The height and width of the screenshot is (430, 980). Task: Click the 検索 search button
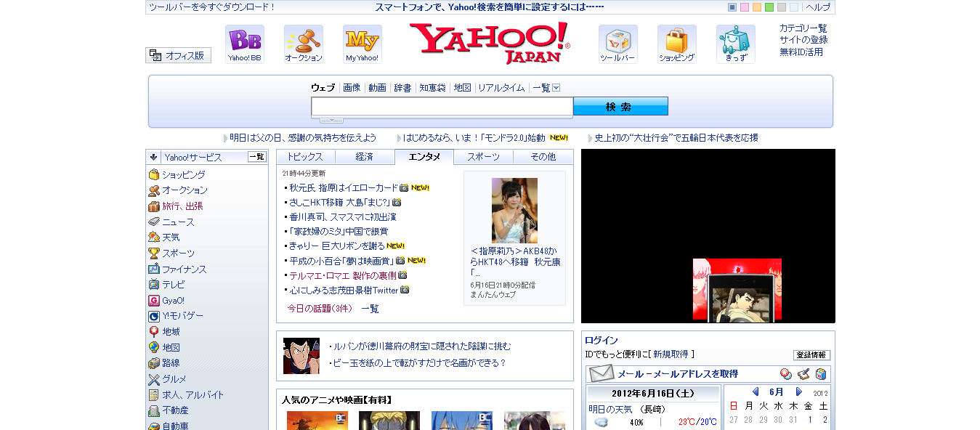click(x=620, y=107)
